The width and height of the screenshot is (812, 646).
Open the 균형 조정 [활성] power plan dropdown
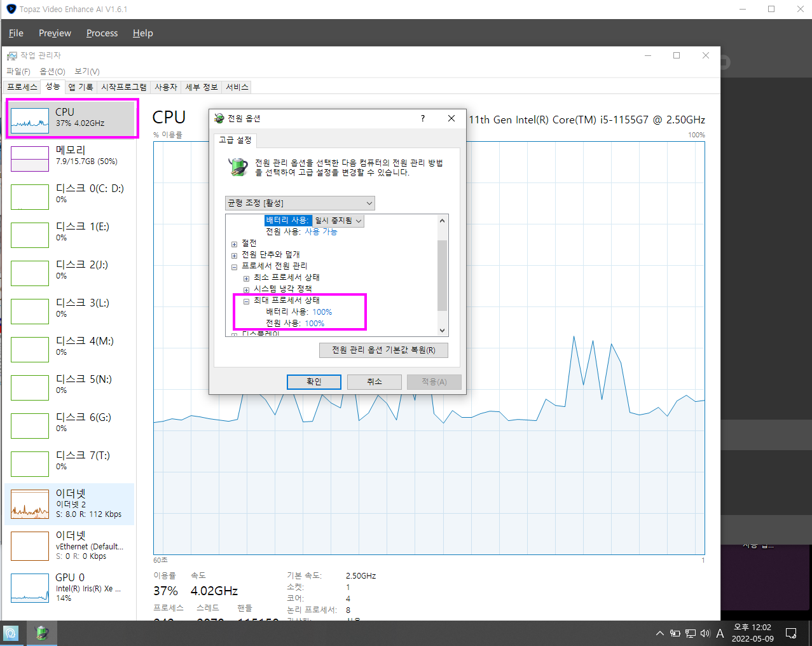point(300,203)
